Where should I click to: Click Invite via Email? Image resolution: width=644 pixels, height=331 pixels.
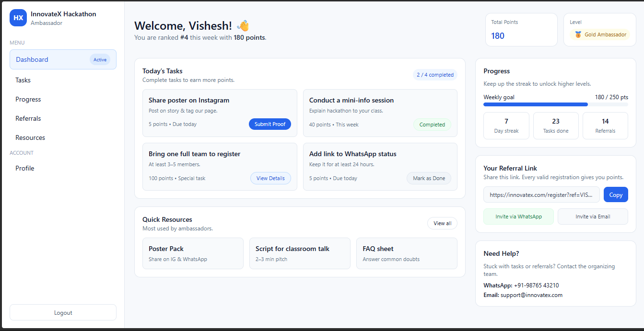pos(593,217)
